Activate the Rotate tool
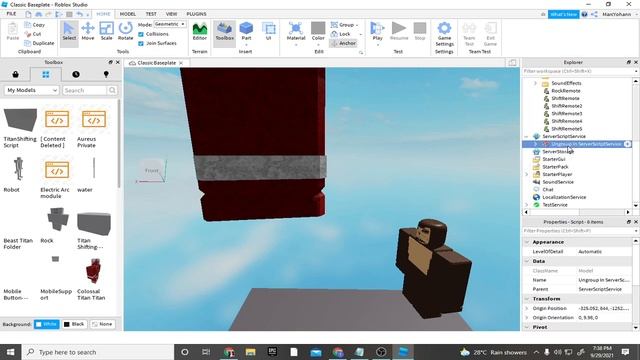The height and width of the screenshot is (360, 640). pos(125,32)
